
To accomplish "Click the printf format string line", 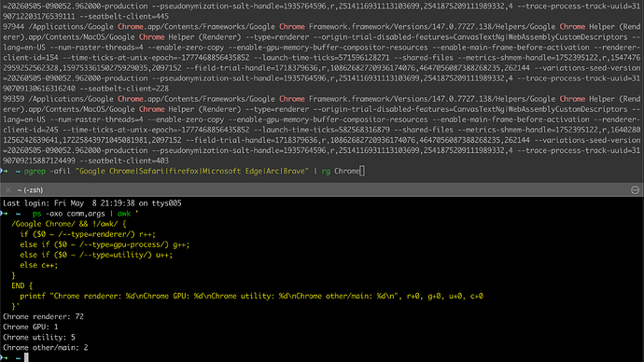I will pyautogui.click(x=251, y=296).
